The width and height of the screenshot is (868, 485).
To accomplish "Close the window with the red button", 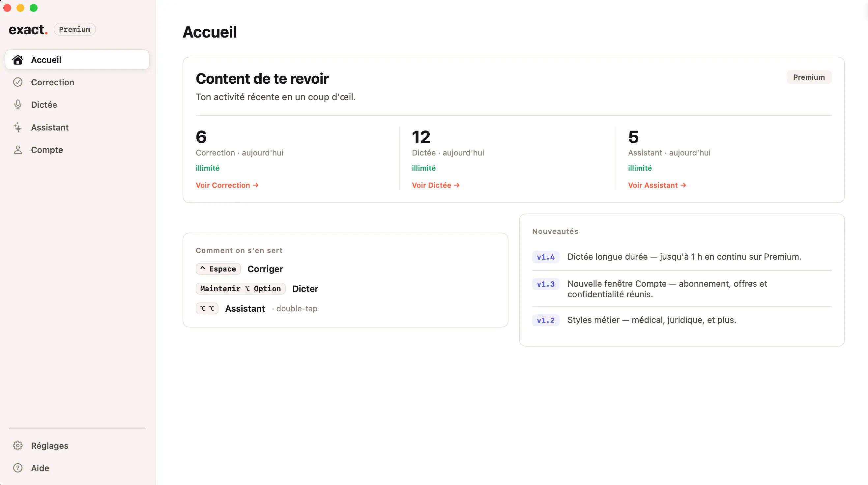I will pyautogui.click(x=7, y=8).
